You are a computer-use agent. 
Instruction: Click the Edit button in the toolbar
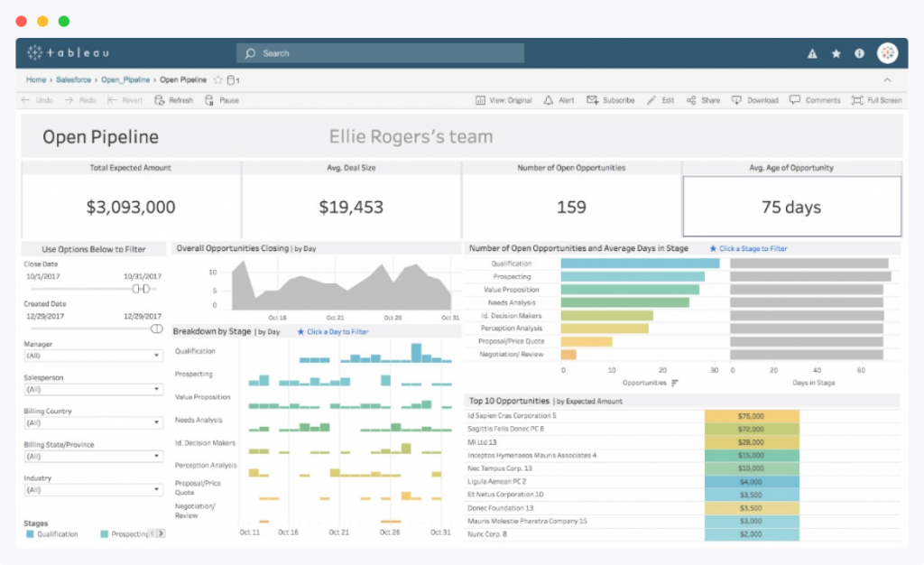[658, 100]
